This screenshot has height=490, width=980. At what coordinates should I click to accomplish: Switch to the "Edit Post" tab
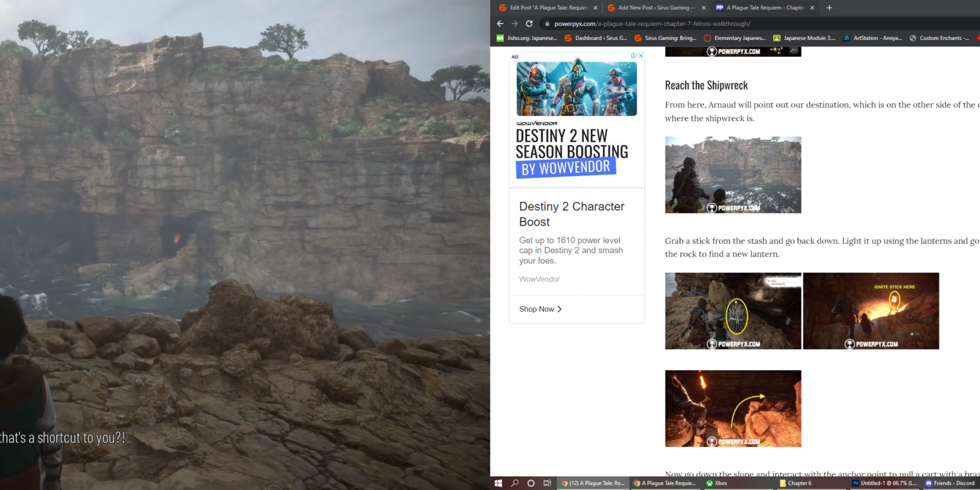click(545, 8)
